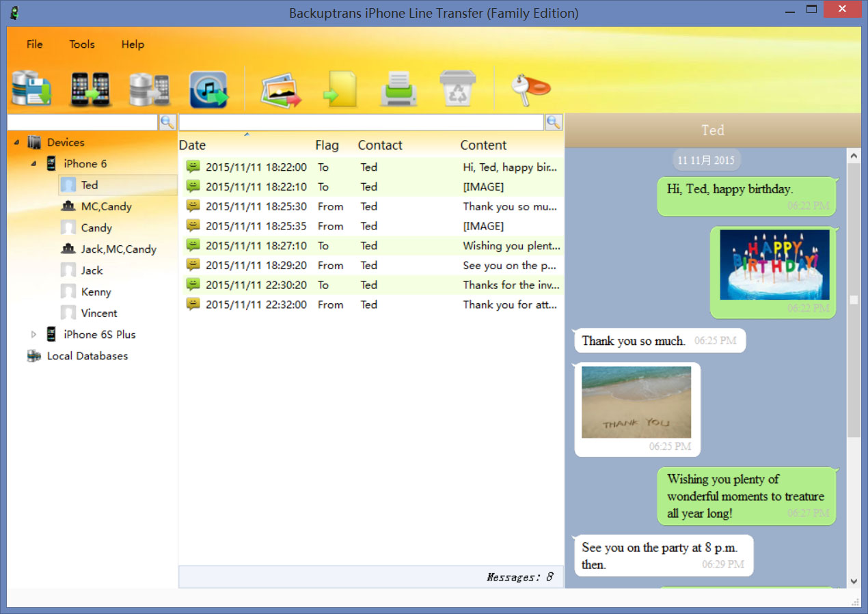Click the export photos attachments toolbar icon

click(281, 91)
